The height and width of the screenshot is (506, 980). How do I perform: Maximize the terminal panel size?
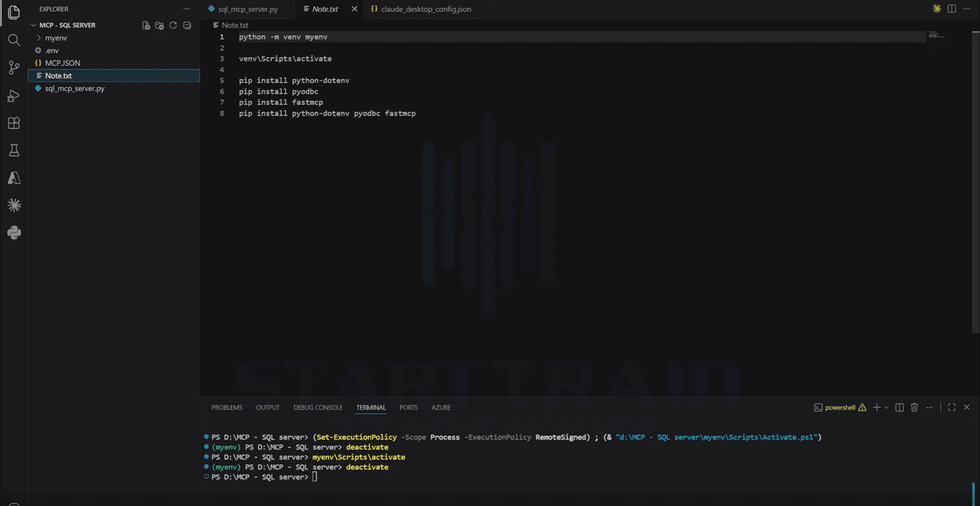click(x=951, y=407)
